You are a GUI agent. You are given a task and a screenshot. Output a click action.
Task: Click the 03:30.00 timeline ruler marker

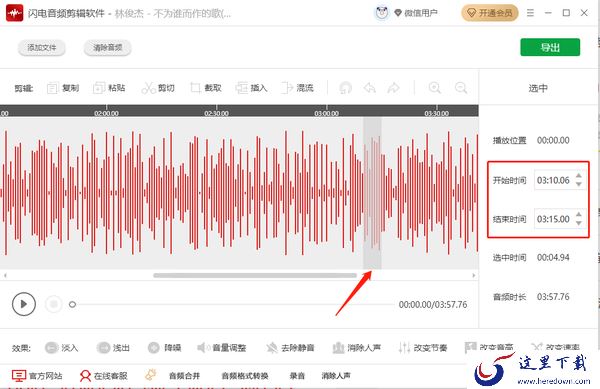pyautogui.click(x=437, y=113)
